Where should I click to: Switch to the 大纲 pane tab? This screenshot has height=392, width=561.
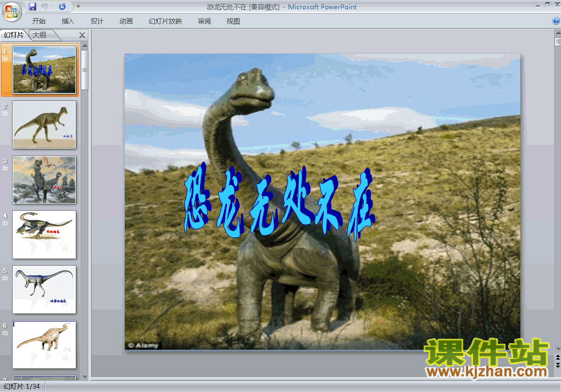point(40,35)
